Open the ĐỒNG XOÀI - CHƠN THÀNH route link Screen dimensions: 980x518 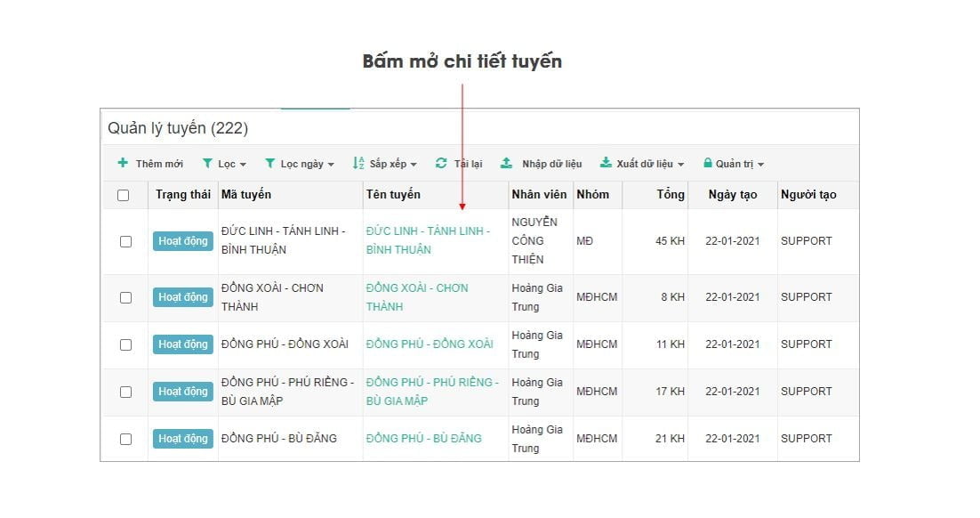point(417,297)
